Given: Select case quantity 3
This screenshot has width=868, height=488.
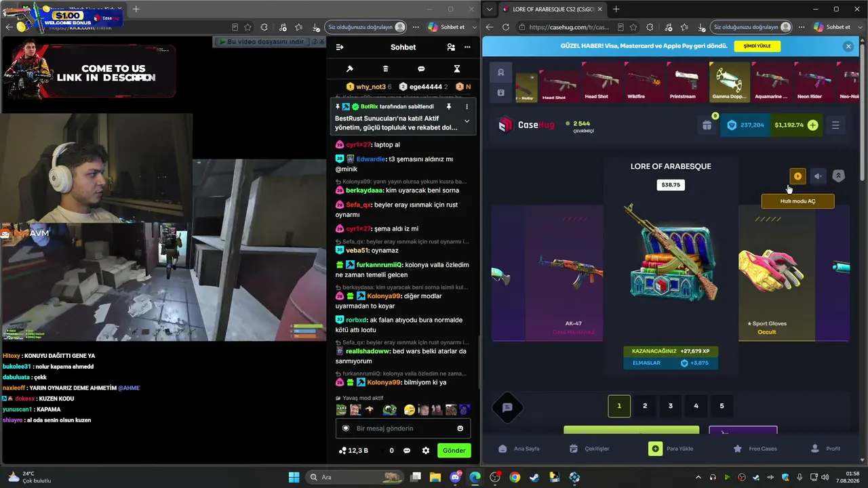Looking at the screenshot, I should [671, 406].
